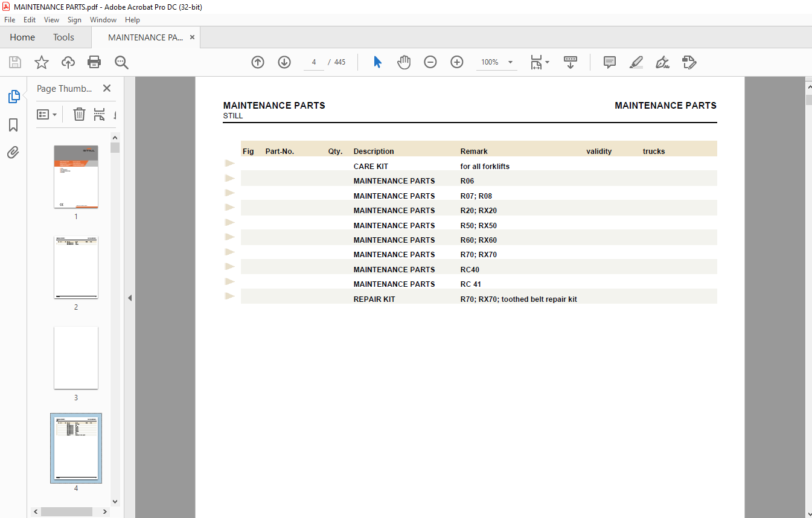Bookmark file with the star icon
This screenshot has height=518, width=812.
pyautogui.click(x=42, y=62)
